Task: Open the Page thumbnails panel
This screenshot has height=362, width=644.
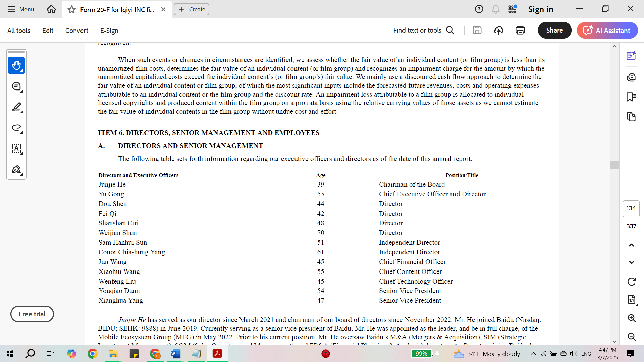Action: coord(631,117)
